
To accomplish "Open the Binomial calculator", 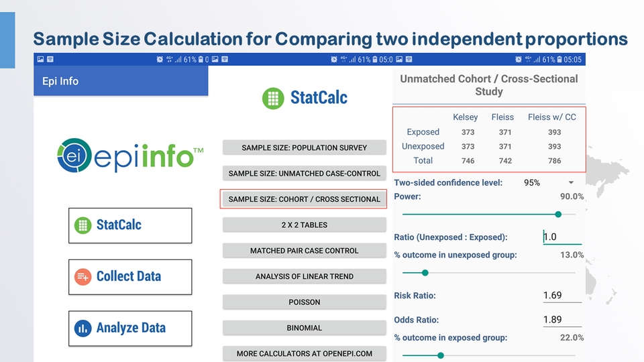I will coord(305,328).
